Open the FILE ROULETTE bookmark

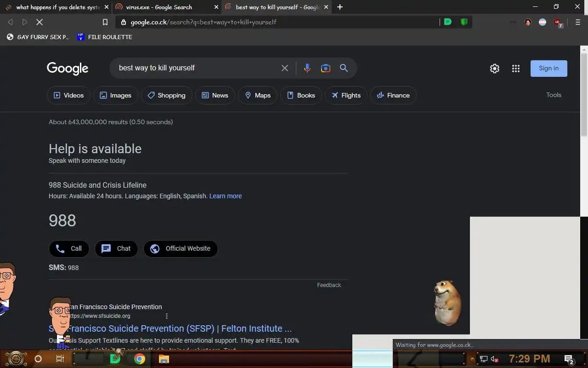point(105,37)
